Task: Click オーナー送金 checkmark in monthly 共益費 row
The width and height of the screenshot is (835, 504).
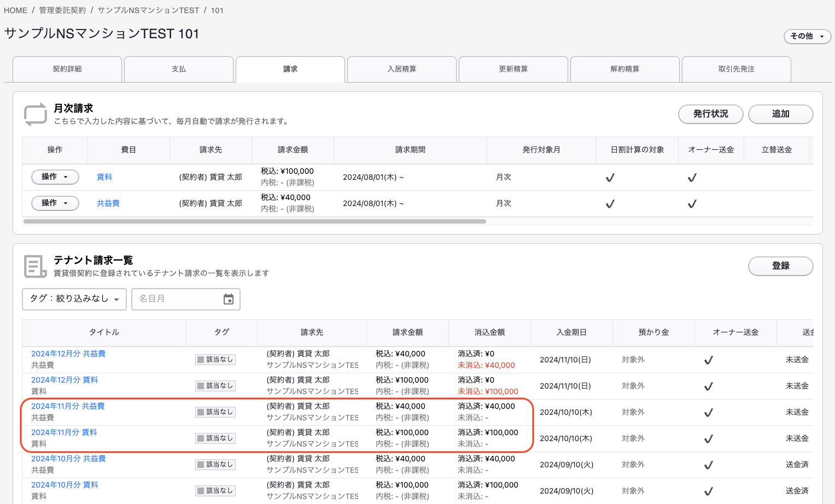Action: click(692, 204)
